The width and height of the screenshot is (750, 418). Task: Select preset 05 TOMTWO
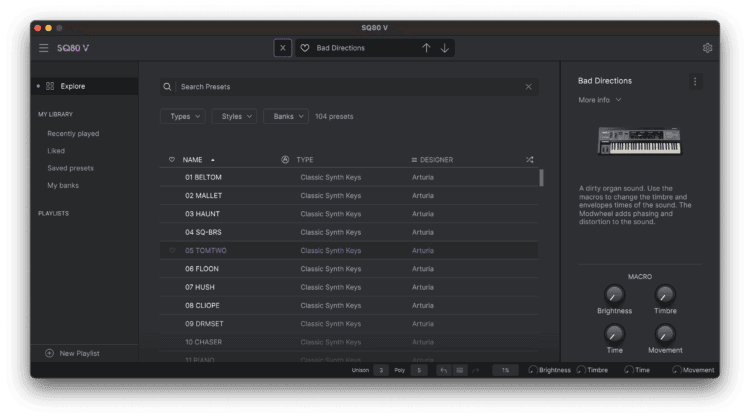(349, 251)
